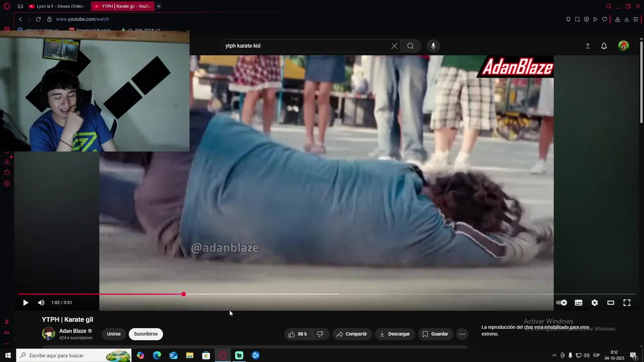Open the video settings gear
644x362 pixels.
595,303
